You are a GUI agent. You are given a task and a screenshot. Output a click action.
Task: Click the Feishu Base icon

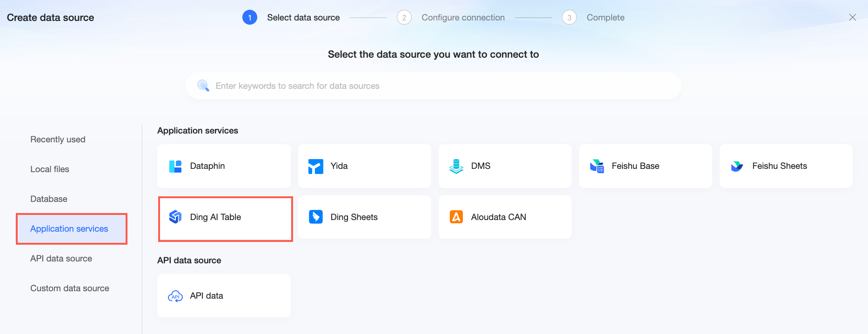point(597,166)
